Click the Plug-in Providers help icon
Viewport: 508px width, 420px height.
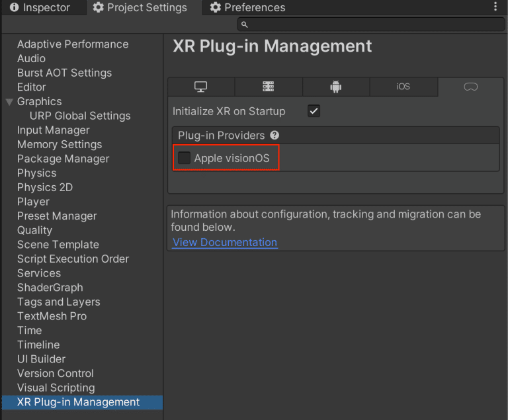pyautogui.click(x=275, y=135)
